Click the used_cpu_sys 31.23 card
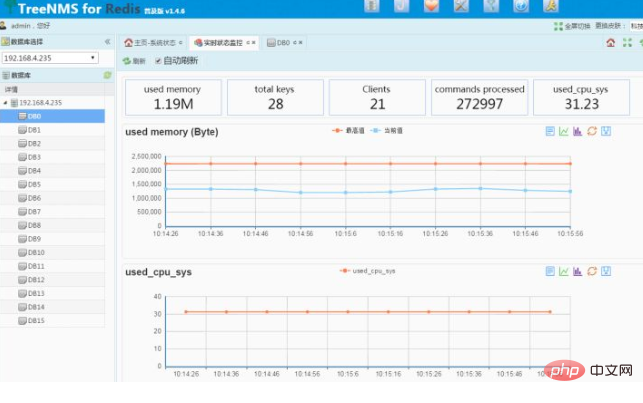This screenshot has height=403, width=643. pos(581,98)
